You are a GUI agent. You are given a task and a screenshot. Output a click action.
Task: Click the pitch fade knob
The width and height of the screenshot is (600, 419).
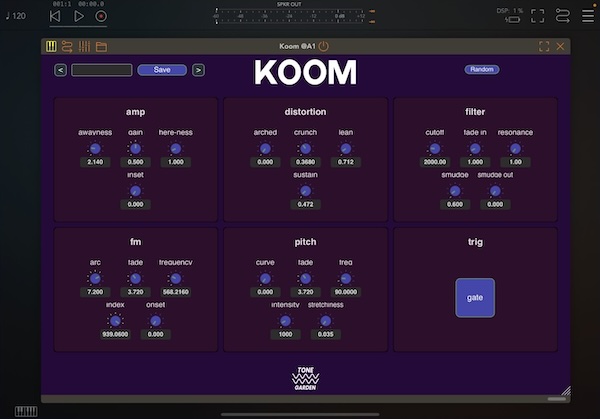(x=305, y=279)
